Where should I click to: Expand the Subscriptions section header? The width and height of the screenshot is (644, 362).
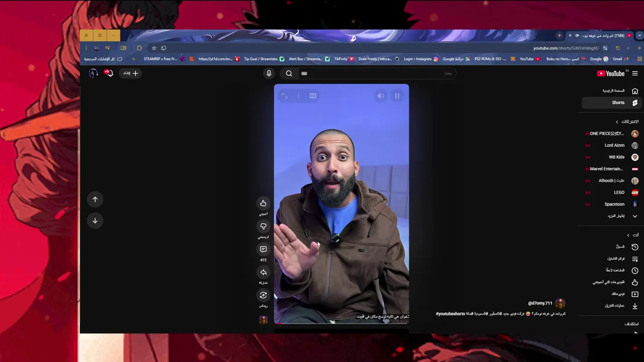(627, 122)
